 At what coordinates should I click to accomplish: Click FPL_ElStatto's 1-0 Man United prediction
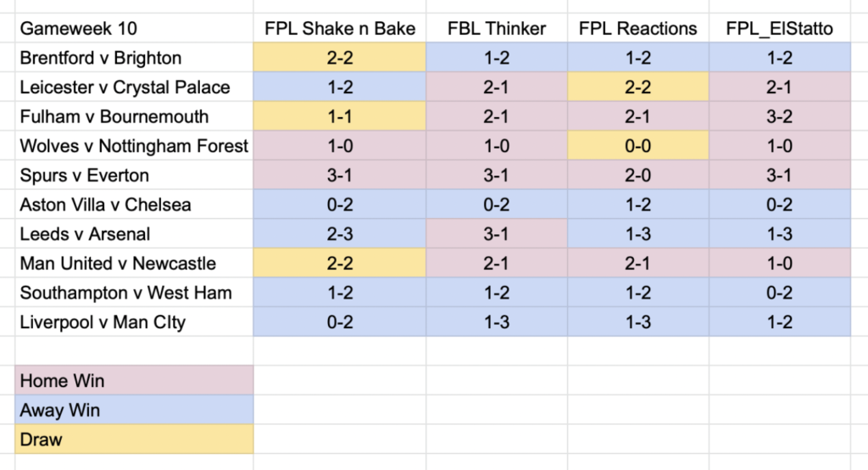(780, 263)
